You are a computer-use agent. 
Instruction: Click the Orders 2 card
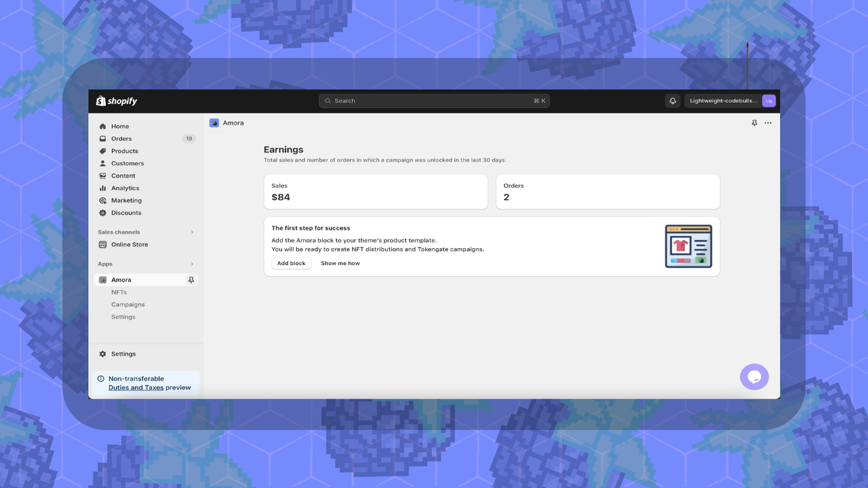pyautogui.click(x=608, y=192)
